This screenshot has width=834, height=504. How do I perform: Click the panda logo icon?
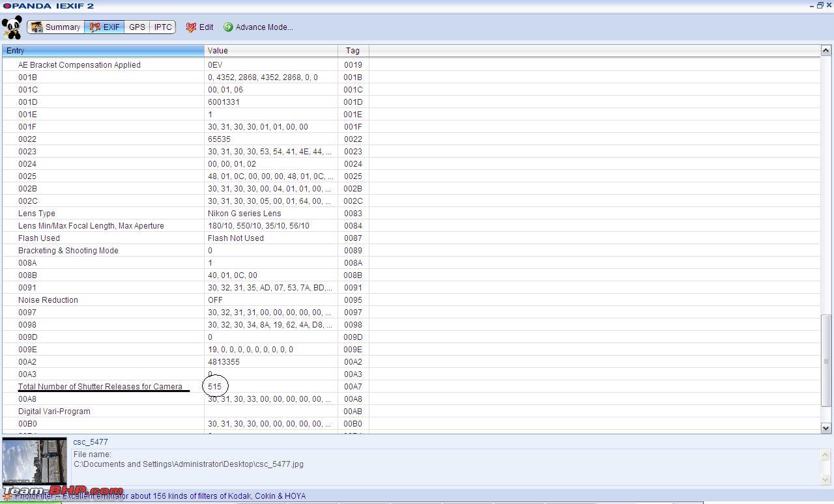[x=12, y=27]
